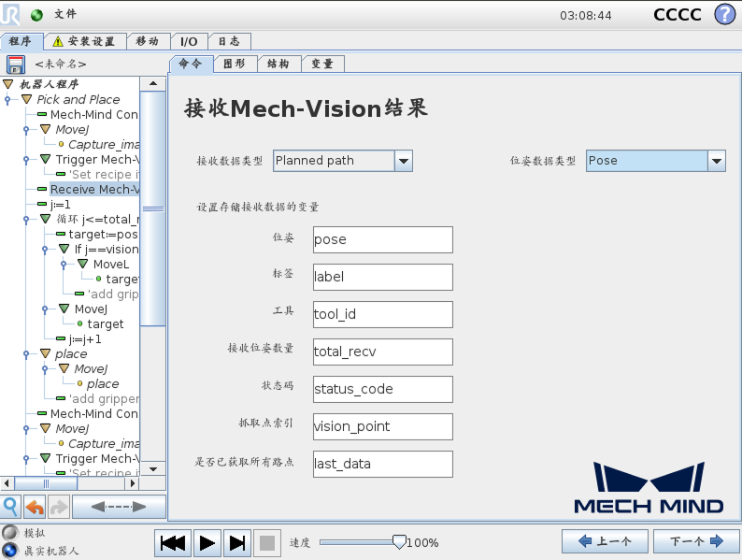Click the <未命名> program name
742x560 pixels.
click(60, 64)
